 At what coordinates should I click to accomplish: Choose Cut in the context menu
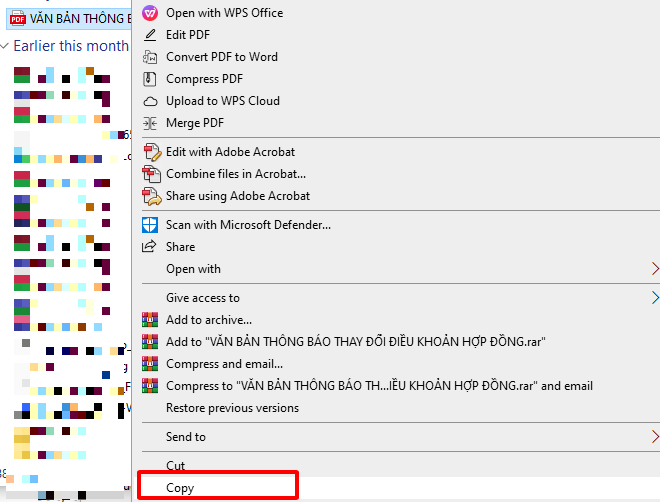[x=176, y=466]
